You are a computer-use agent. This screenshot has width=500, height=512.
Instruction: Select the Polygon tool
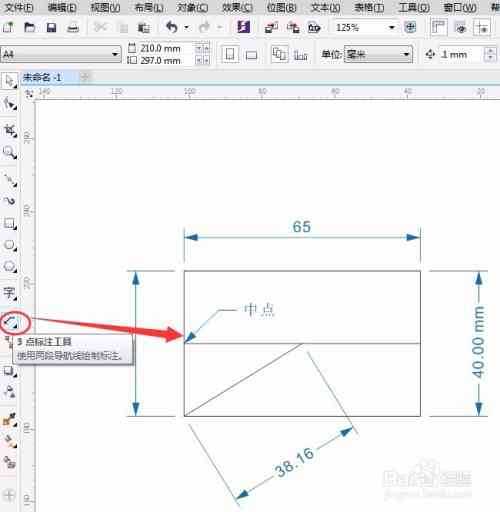tap(9, 266)
